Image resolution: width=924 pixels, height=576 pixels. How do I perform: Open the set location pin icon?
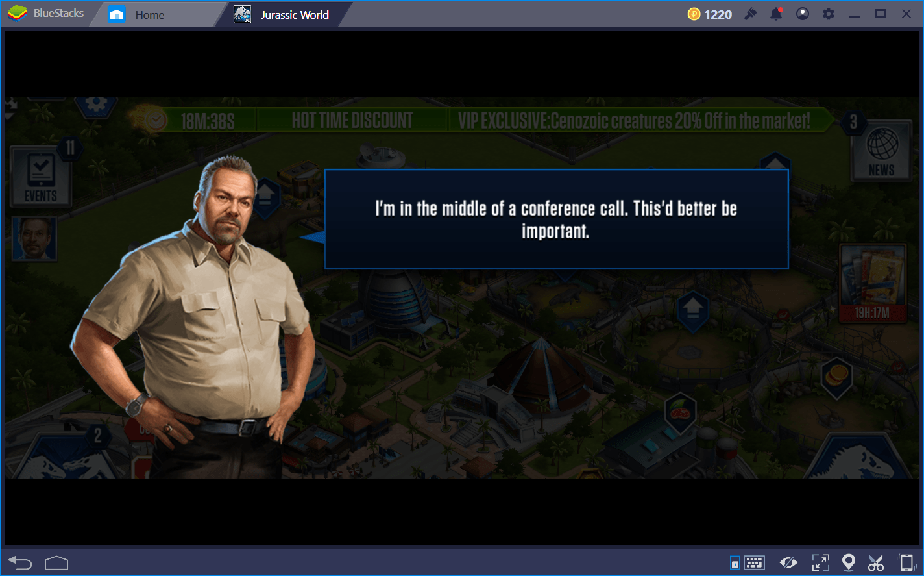point(848,562)
